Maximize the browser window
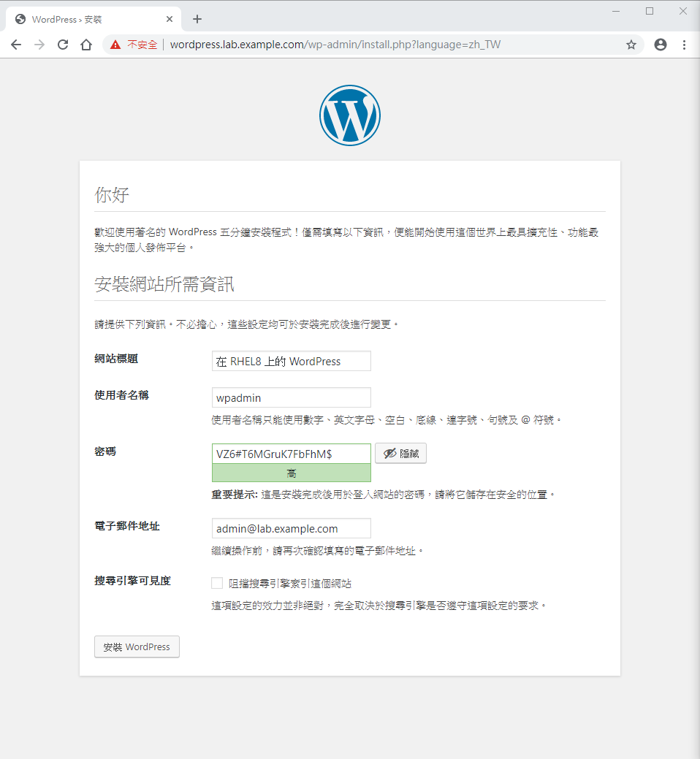Viewport: 700px width, 759px height. pos(650,11)
